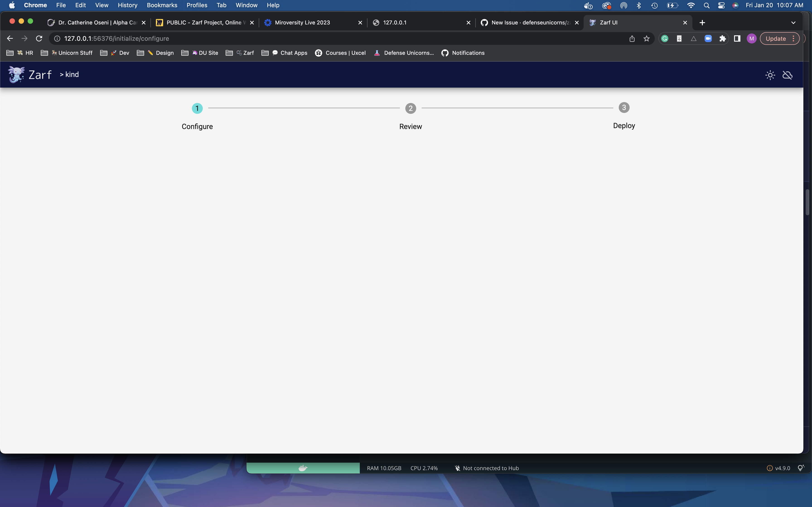The width and height of the screenshot is (812, 507).
Task: Toggle light mode with the sun icon
Action: [770, 75]
